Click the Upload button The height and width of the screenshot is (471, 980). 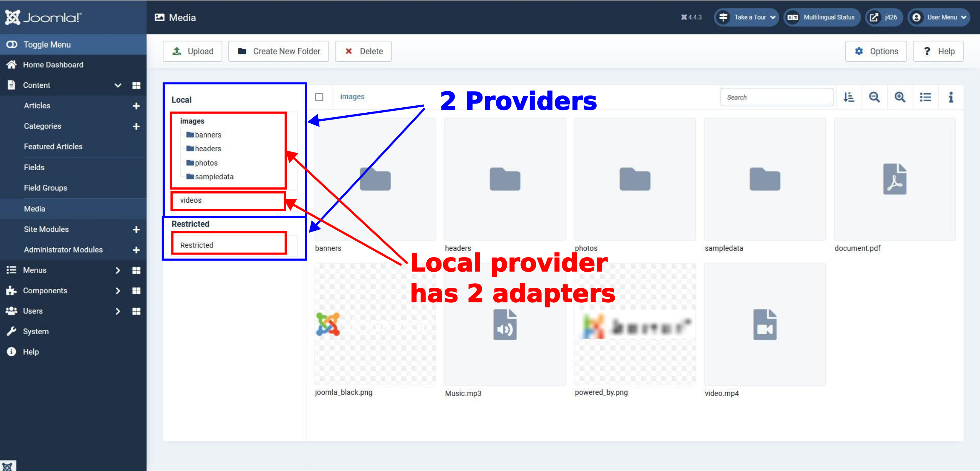click(194, 51)
